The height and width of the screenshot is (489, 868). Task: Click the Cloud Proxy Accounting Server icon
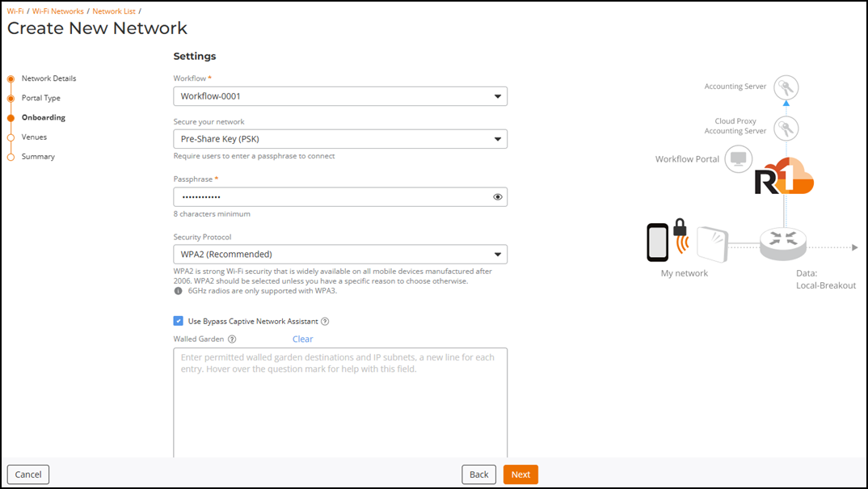coord(786,128)
